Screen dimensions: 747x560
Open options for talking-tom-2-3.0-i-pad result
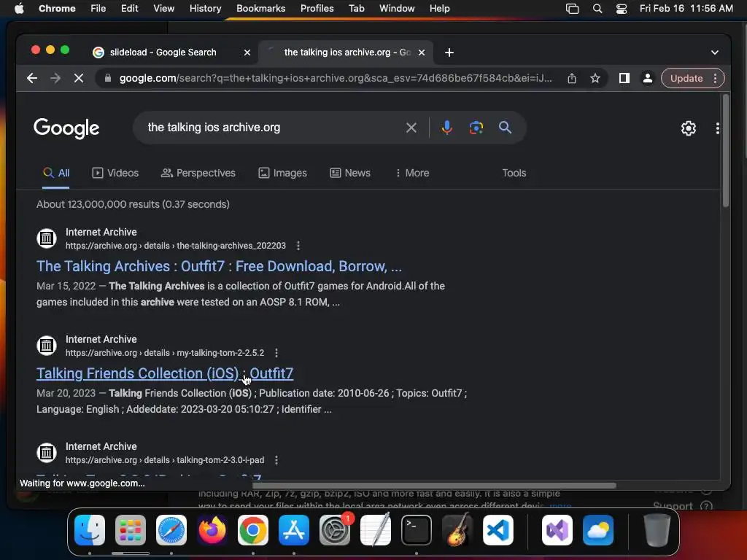(276, 460)
